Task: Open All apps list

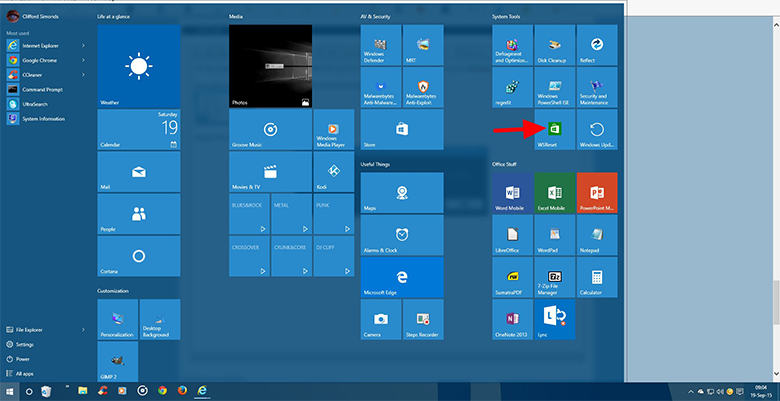Action: point(24,372)
